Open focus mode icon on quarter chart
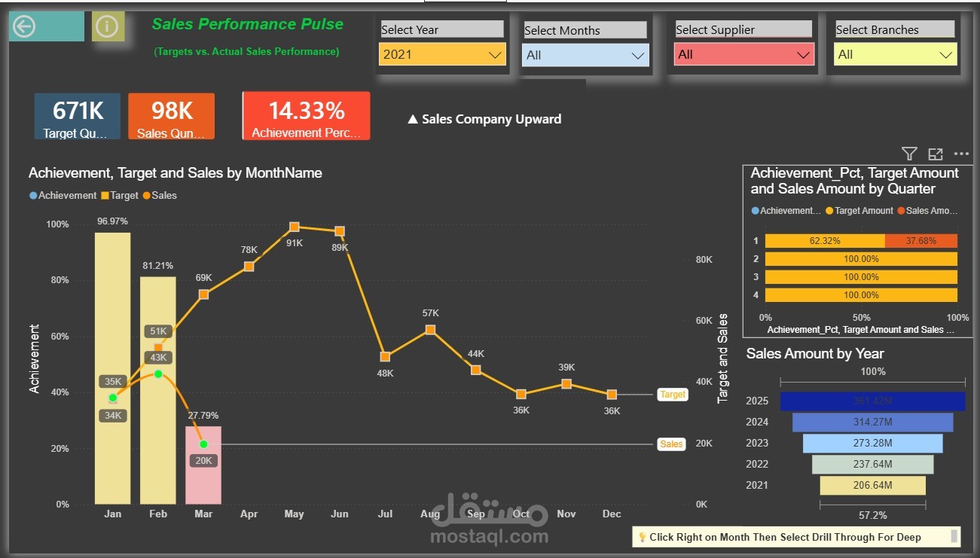The height and width of the screenshot is (558, 980). point(936,154)
